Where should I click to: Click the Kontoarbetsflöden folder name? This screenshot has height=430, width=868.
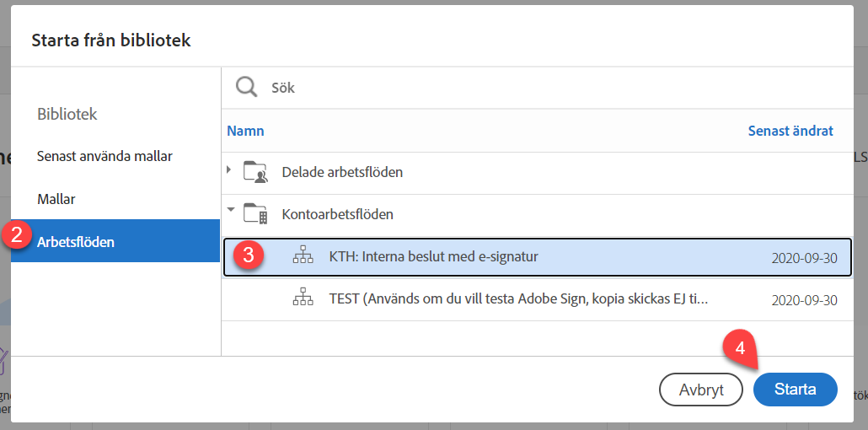(337, 214)
